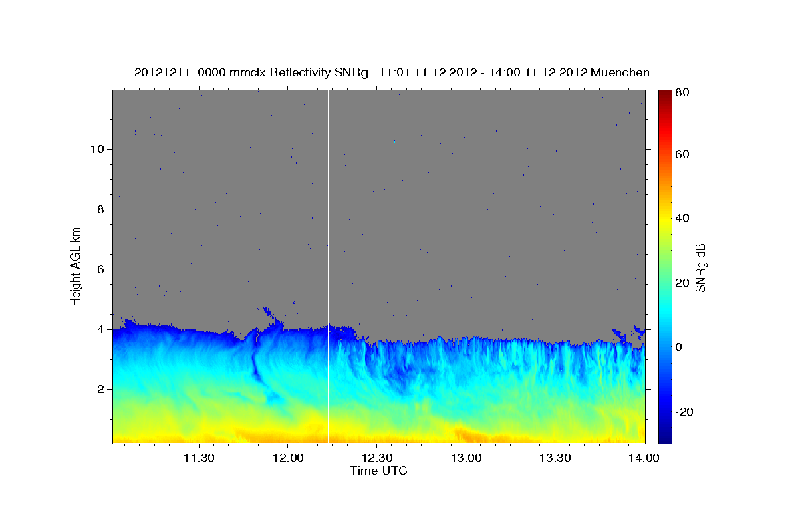The image size is (798, 532).
Task: Click the colorbar value 0
Action: coord(680,347)
